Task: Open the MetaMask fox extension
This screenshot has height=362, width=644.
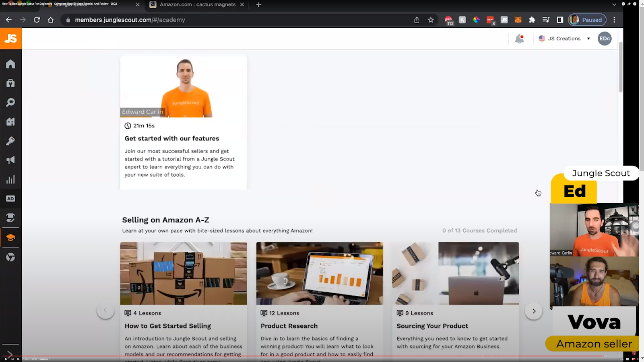Action: point(518,20)
